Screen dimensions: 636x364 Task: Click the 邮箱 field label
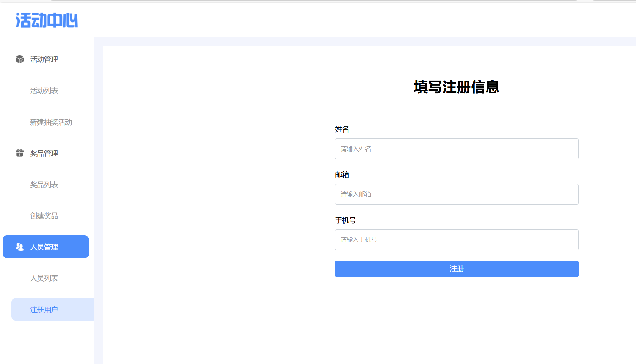pos(342,175)
